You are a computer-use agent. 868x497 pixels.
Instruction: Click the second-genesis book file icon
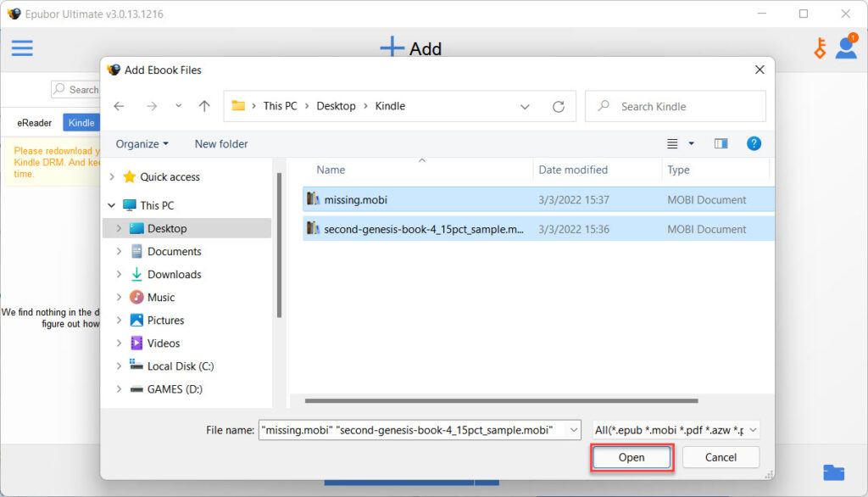(314, 228)
